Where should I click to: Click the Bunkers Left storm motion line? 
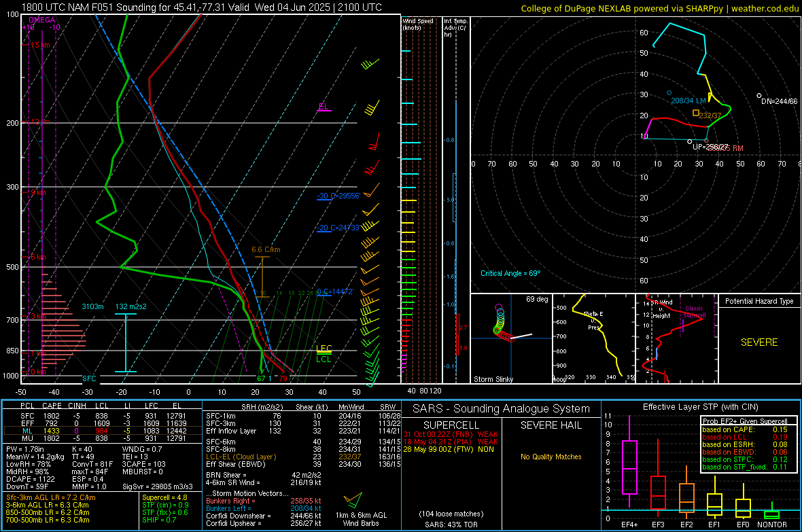click(x=264, y=508)
